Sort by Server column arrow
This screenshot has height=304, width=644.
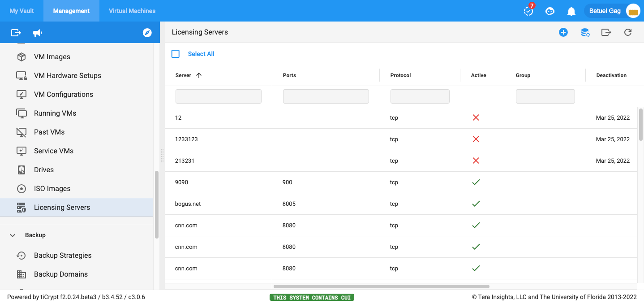[x=199, y=75]
